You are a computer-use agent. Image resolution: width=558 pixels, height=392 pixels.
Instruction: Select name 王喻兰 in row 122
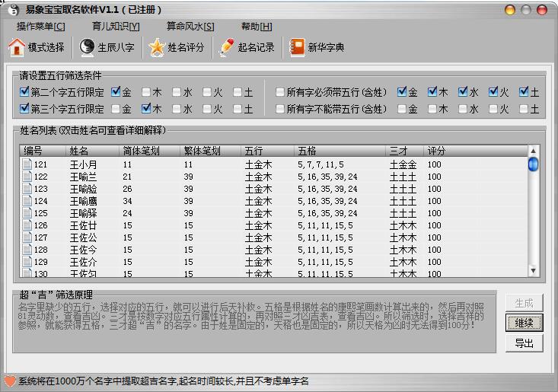coord(83,177)
